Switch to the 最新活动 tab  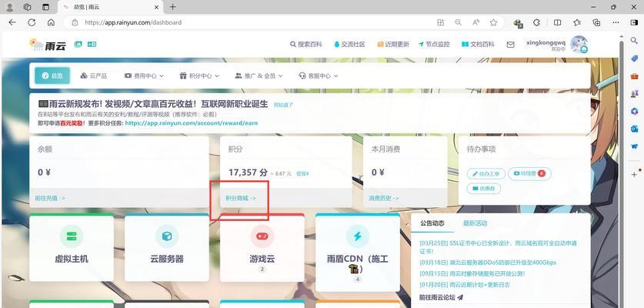475,223
